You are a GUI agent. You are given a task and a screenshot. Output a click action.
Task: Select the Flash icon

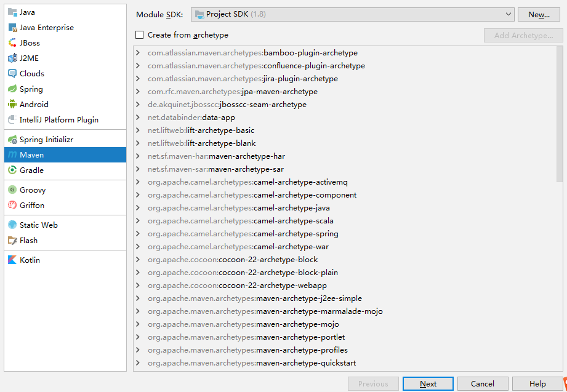click(12, 240)
